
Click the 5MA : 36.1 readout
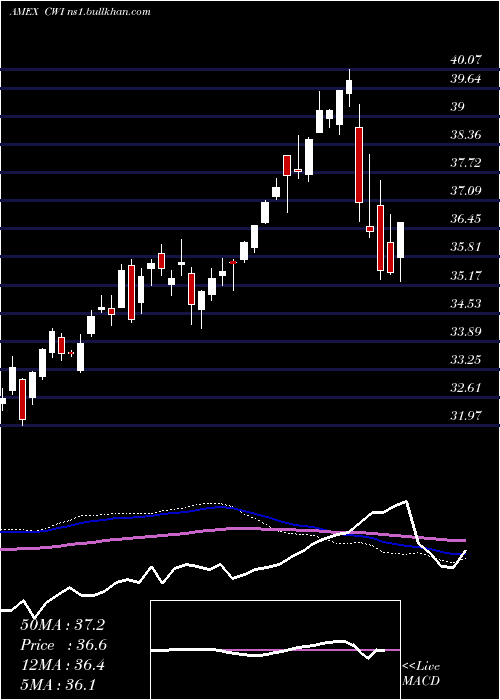click(x=58, y=685)
